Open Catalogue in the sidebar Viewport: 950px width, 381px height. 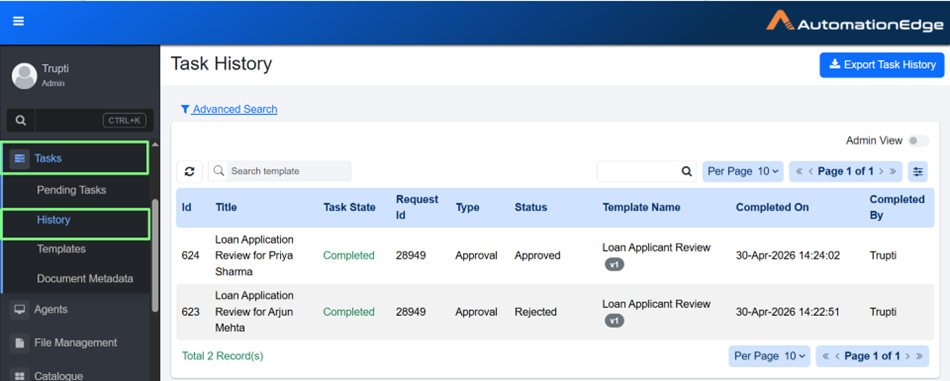pyautogui.click(x=58, y=376)
